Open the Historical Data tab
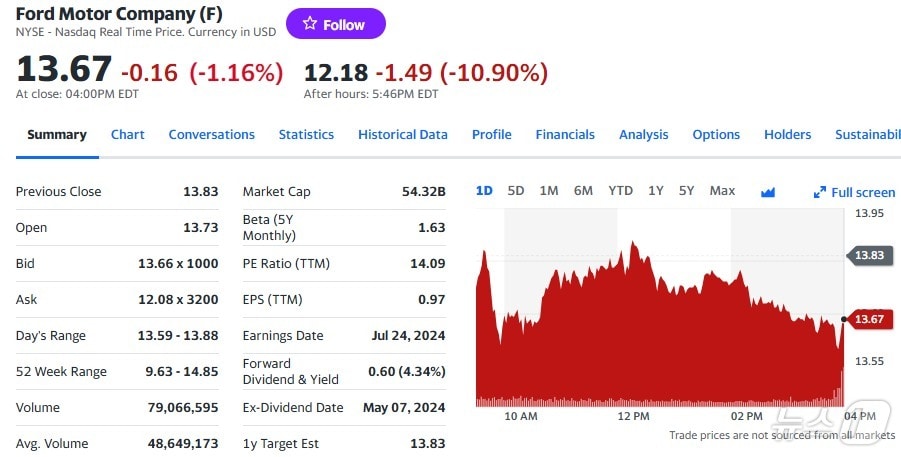Image resolution: width=901 pixels, height=457 pixels. pos(403,135)
